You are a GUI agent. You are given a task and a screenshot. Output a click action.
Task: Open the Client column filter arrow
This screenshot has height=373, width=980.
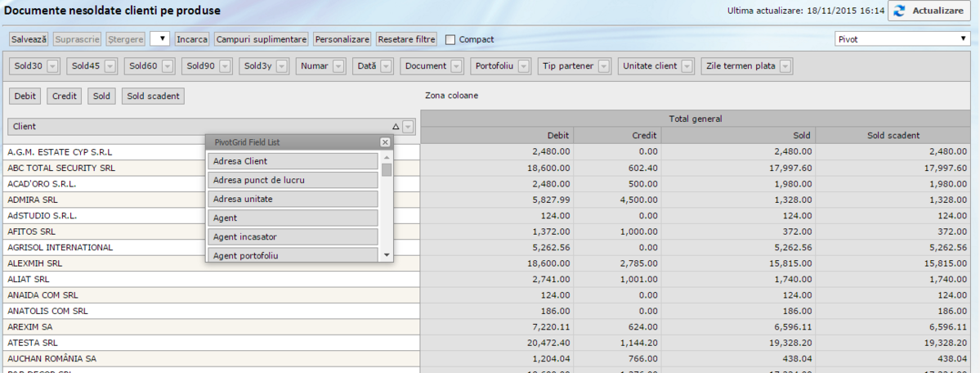click(408, 127)
